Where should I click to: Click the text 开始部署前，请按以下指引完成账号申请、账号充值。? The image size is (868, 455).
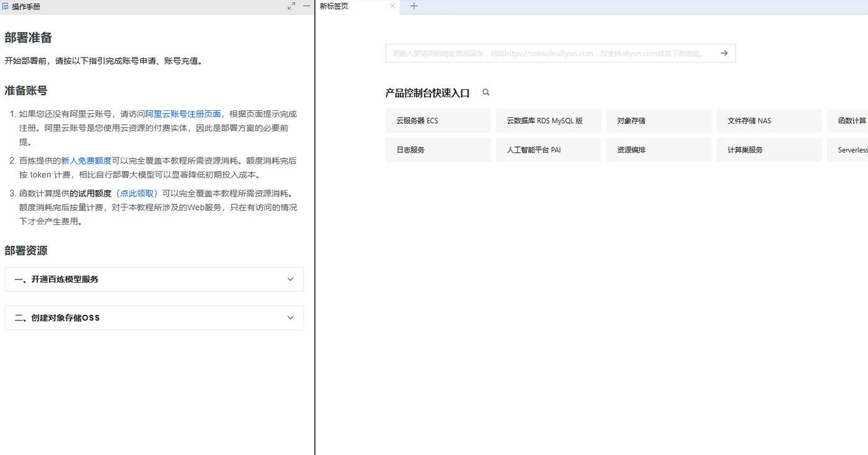(x=104, y=61)
